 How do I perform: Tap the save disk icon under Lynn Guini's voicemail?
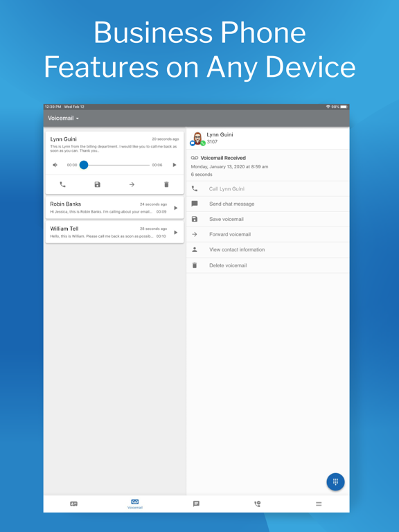pos(98,184)
